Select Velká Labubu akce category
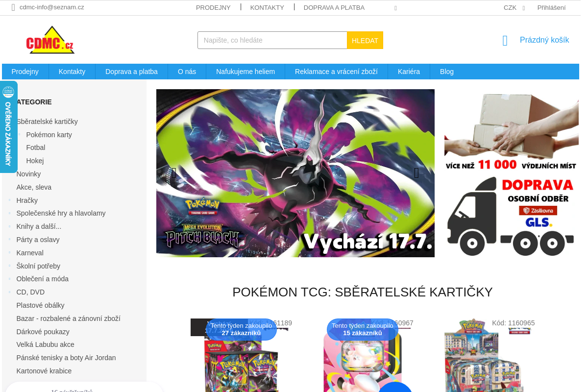The image size is (588, 392). (x=46, y=344)
